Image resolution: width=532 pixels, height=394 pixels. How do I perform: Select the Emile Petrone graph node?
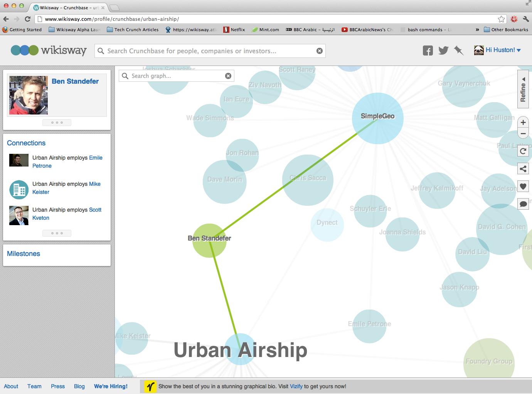[x=369, y=326]
